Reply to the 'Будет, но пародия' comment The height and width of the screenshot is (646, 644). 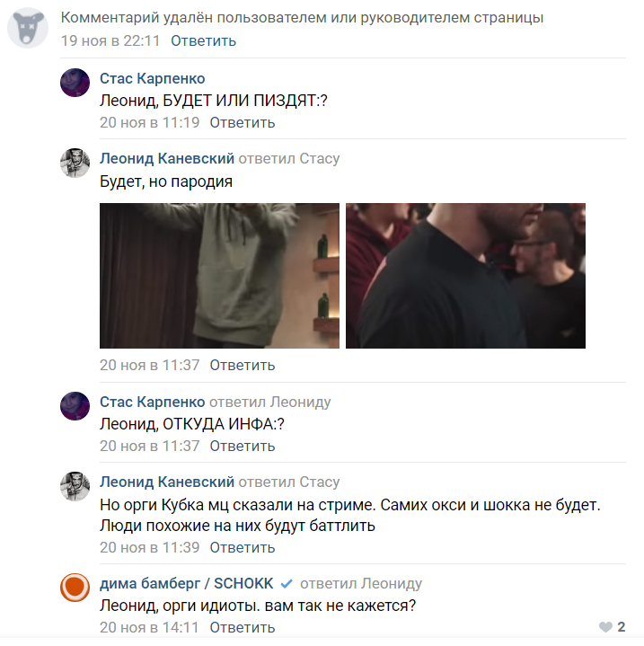coord(243,365)
